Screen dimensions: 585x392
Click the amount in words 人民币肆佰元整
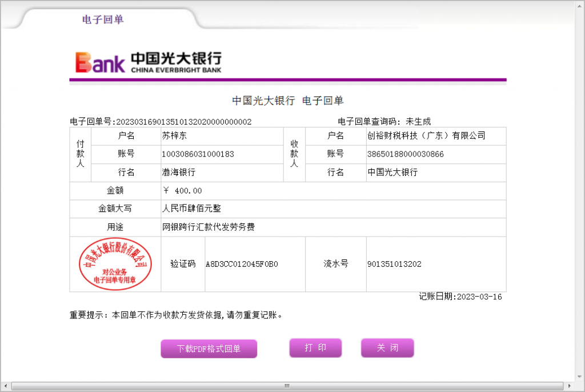[191, 209]
